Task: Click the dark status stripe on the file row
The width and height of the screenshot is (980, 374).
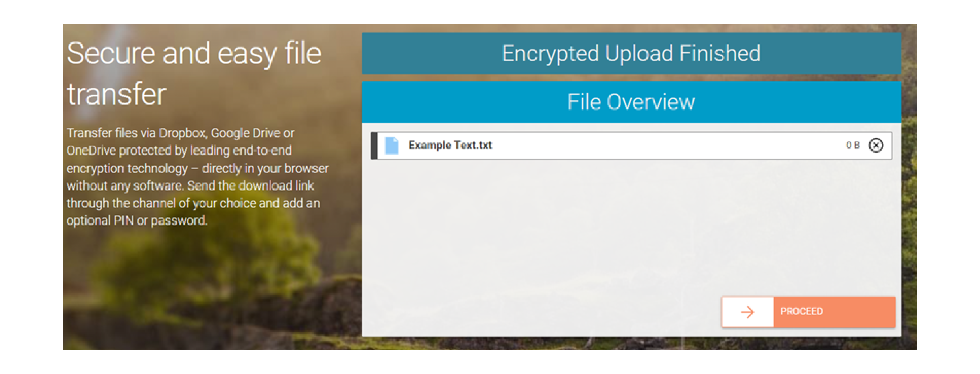Action: tap(374, 146)
